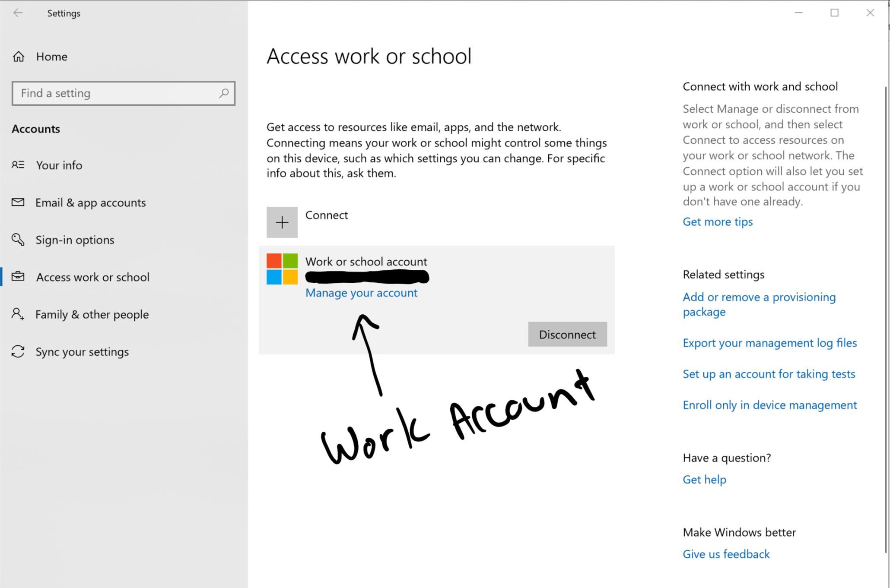
Task: Click the Home house icon
Action: 19,57
